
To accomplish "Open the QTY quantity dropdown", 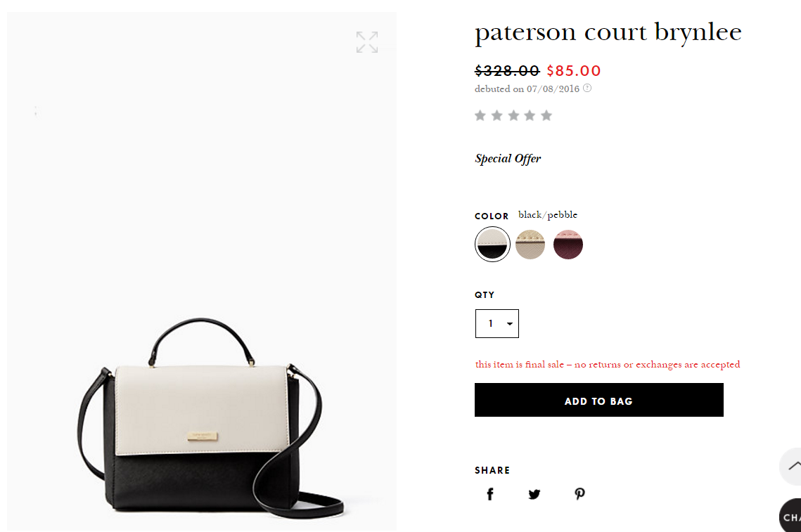I will coord(497,323).
